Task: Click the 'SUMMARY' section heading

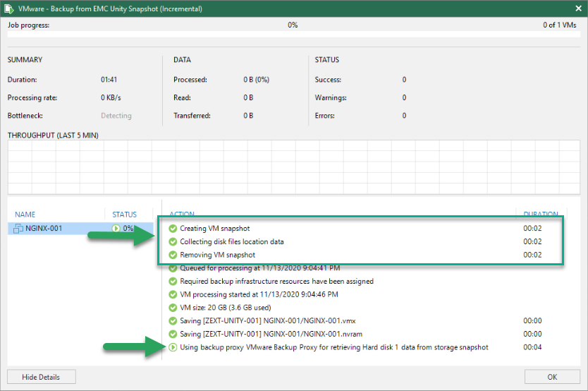Action: 25,60
